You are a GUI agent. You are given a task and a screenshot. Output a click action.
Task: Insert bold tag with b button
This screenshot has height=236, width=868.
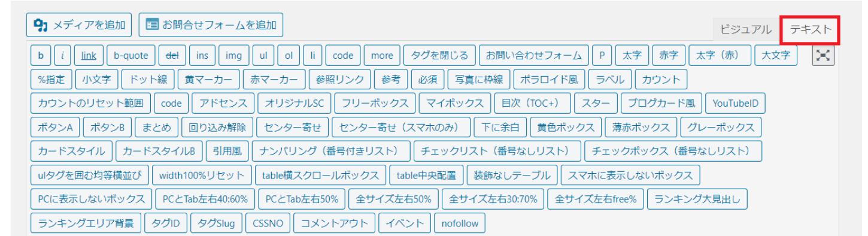click(x=41, y=56)
